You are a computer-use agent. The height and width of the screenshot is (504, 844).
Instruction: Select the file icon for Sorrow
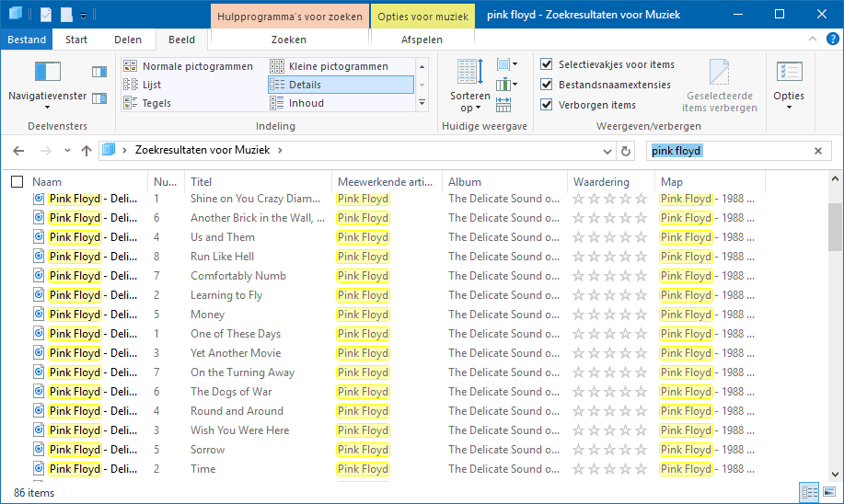(39, 449)
